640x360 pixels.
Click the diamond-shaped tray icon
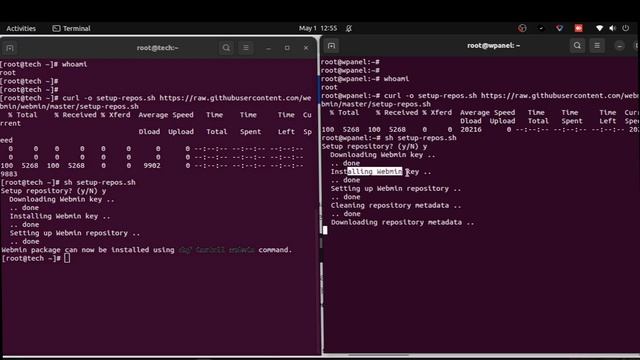[x=560, y=28]
